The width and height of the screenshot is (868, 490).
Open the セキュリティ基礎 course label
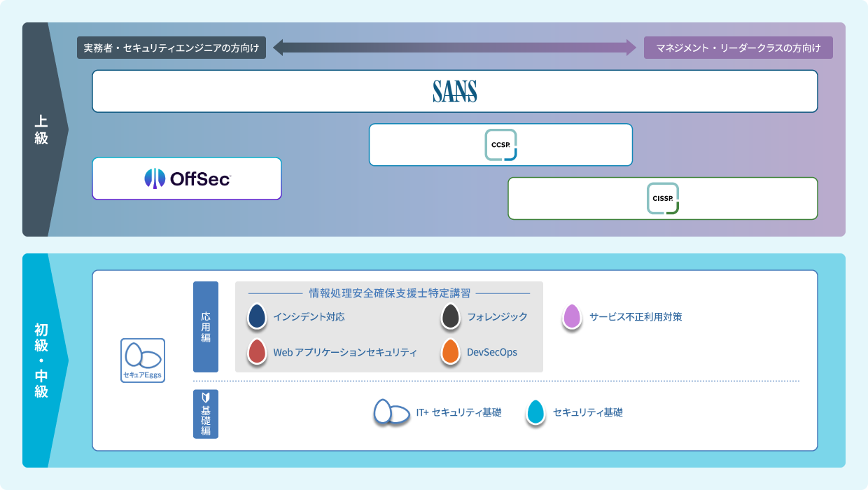point(588,412)
